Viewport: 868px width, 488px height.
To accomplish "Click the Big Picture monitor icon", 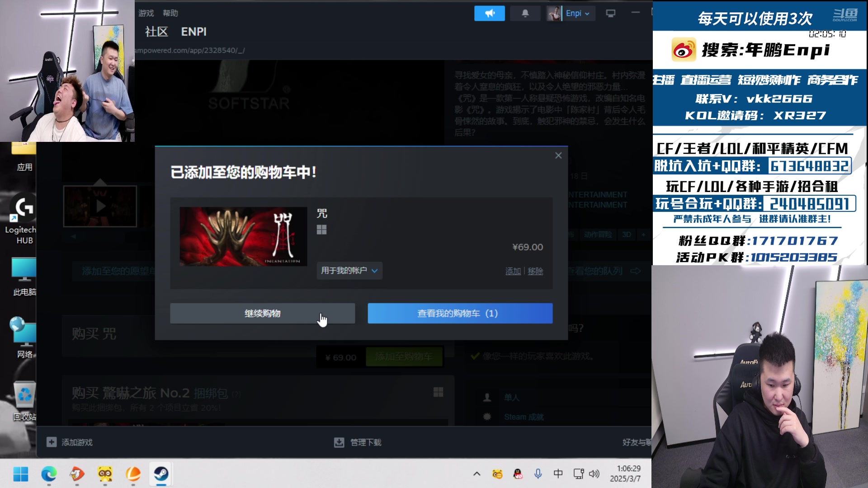I will (x=610, y=14).
